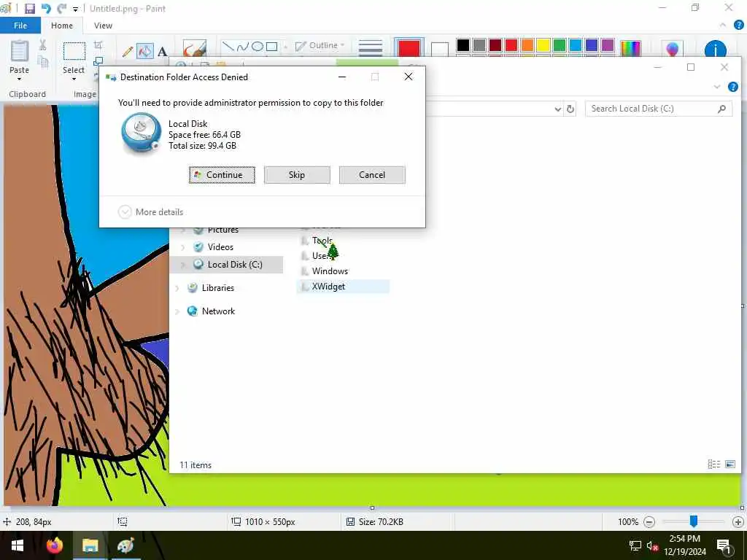Move the Paint zoom slider handle
Screen dimensions: 747x560
694,521
